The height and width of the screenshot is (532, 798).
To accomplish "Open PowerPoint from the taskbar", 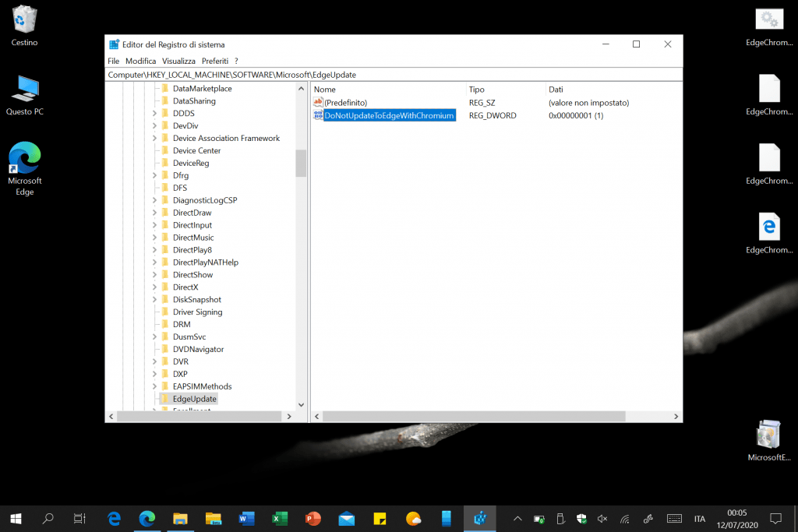I will pos(313,518).
